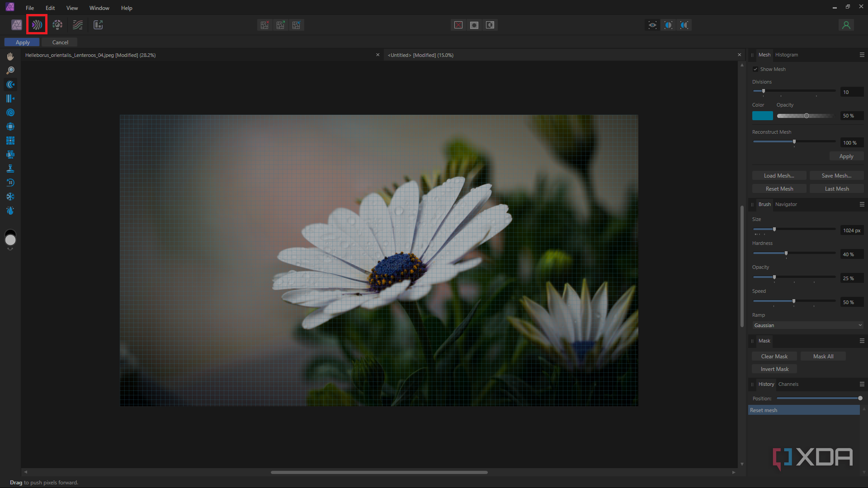Open the Ramp Gaussian dropdown

coord(808,325)
